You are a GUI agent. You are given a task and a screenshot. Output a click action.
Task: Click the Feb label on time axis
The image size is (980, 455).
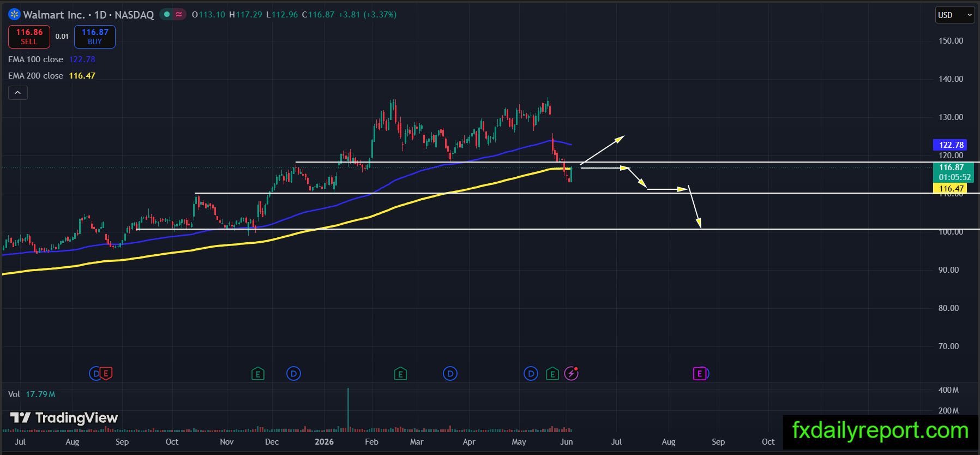click(371, 442)
